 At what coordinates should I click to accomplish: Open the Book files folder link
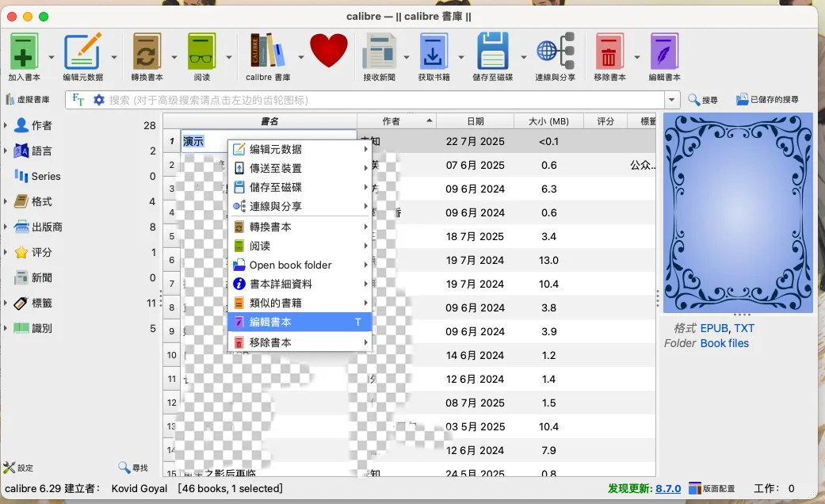click(x=724, y=344)
